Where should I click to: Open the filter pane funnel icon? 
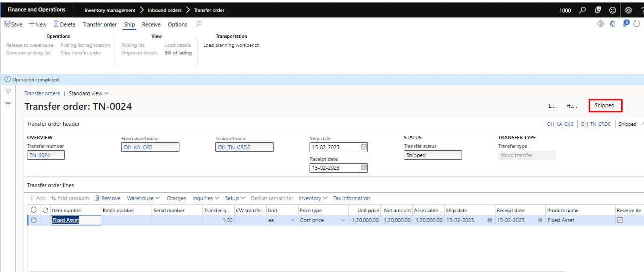coord(8,92)
